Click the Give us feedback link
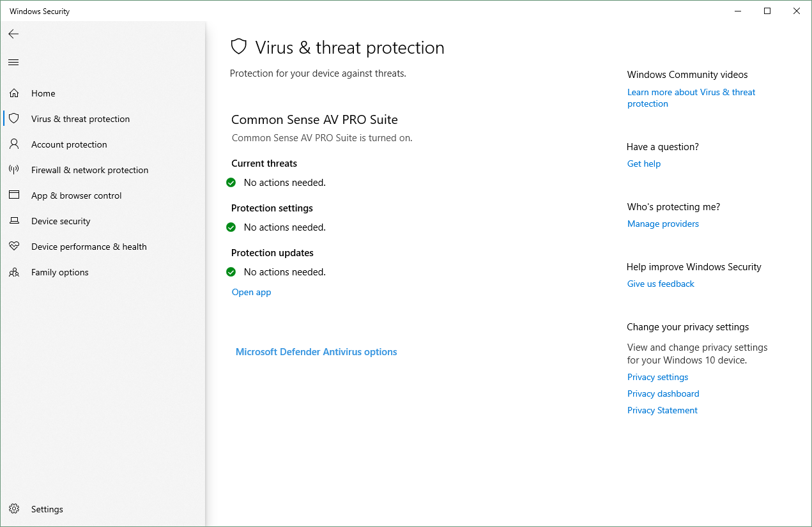 pos(661,284)
